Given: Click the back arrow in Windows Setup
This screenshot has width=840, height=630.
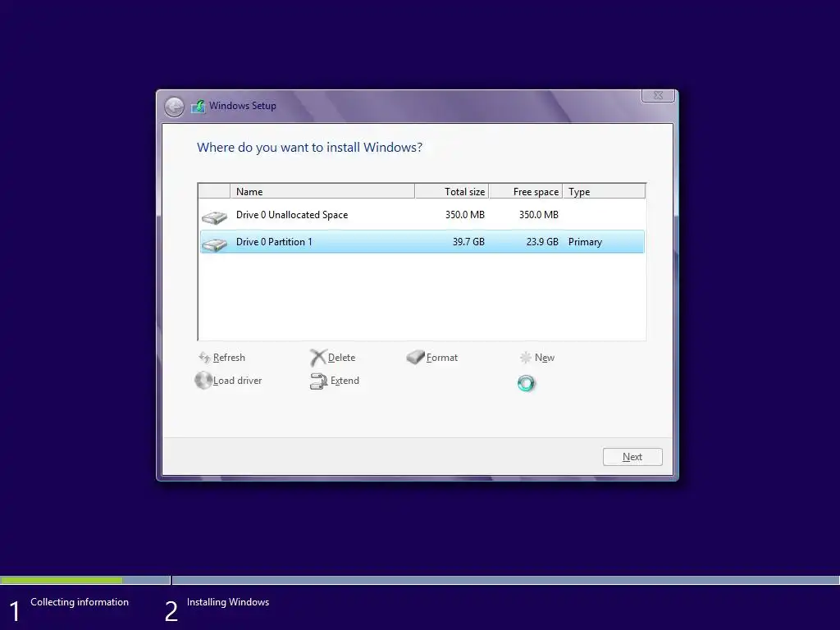Looking at the screenshot, I should pos(174,107).
